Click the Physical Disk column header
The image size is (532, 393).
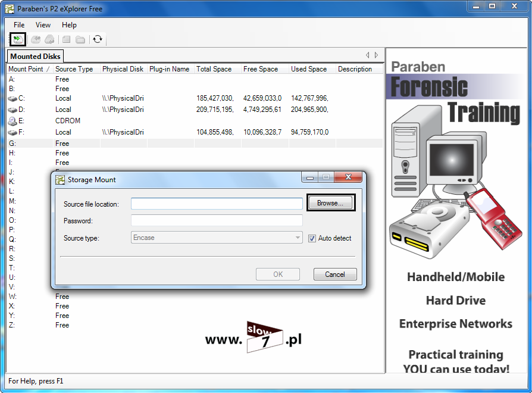(x=124, y=69)
